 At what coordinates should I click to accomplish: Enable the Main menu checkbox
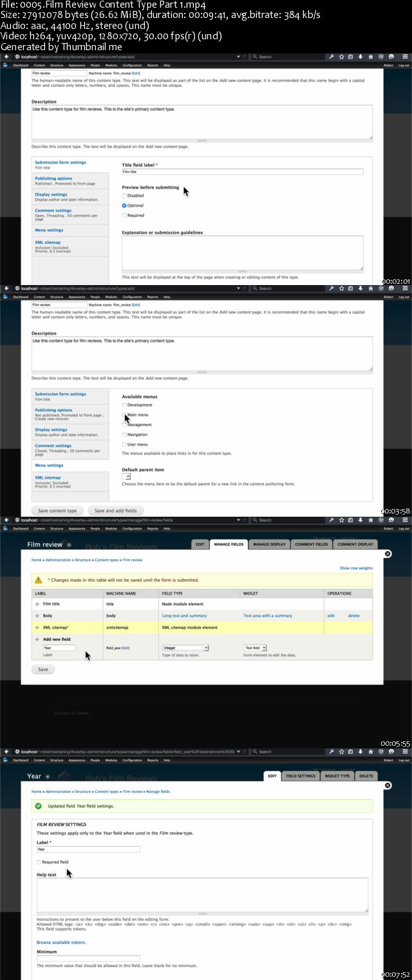point(124,415)
